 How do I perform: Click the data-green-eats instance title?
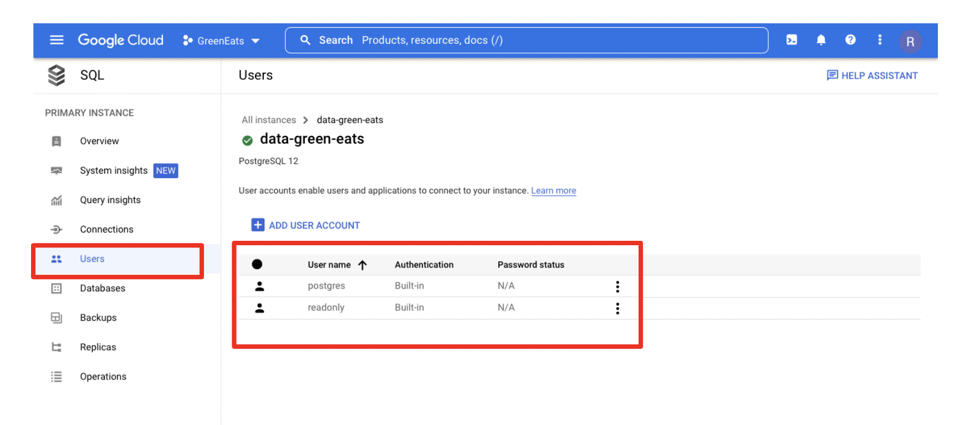pyautogui.click(x=312, y=139)
